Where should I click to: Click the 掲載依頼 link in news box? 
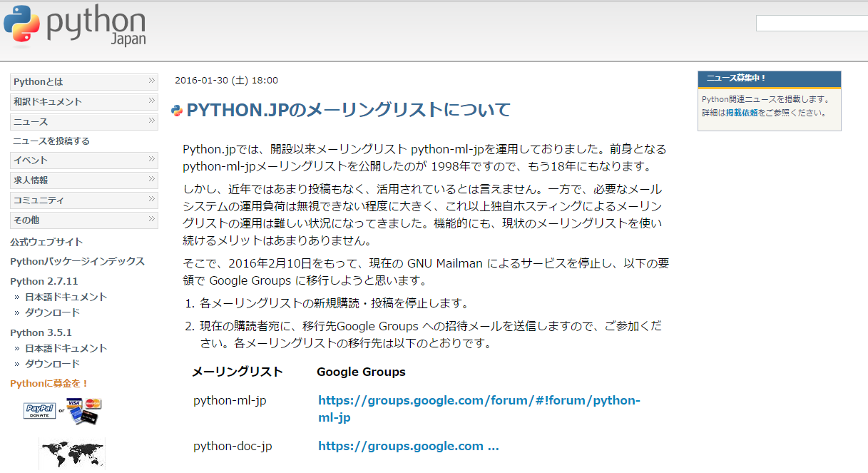pyautogui.click(x=742, y=113)
